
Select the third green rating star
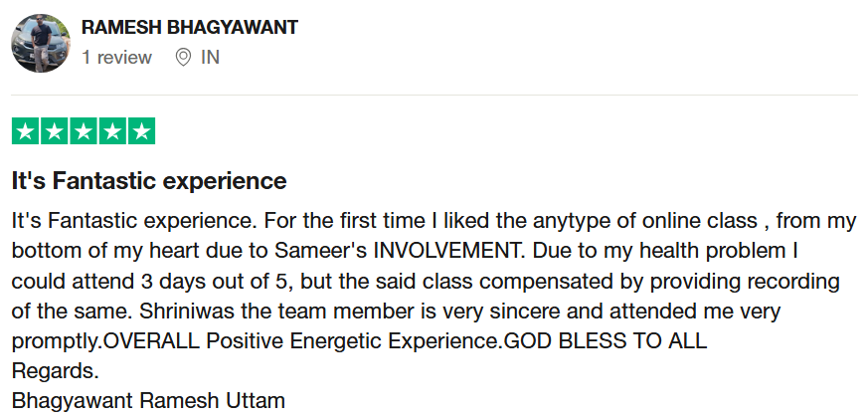(84, 130)
